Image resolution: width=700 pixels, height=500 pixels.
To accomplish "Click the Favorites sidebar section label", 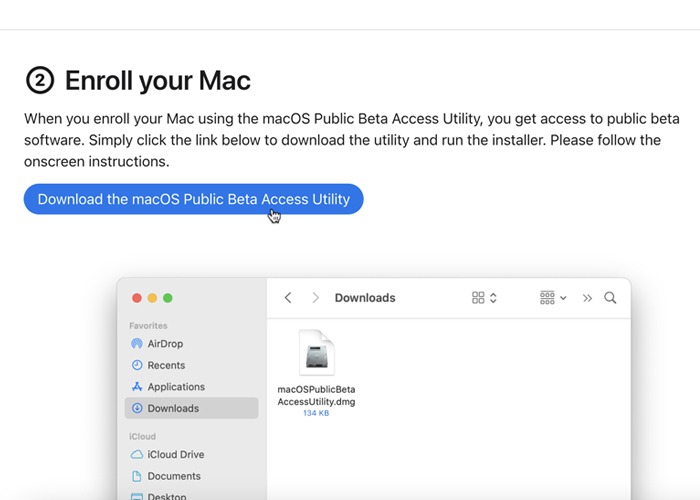I will (x=148, y=326).
